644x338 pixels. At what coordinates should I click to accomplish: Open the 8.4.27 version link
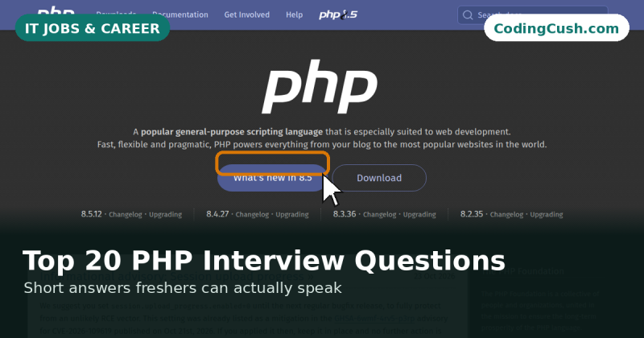click(x=217, y=214)
